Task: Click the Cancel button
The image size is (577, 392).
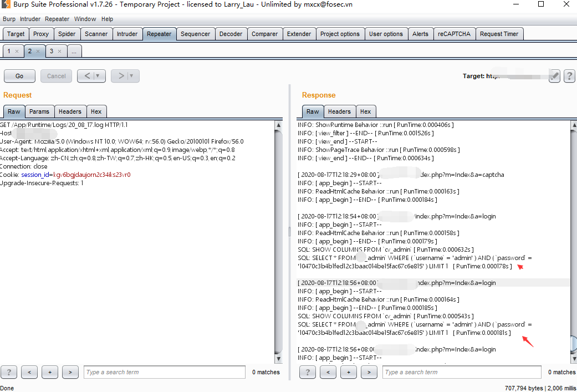Action: coord(57,76)
